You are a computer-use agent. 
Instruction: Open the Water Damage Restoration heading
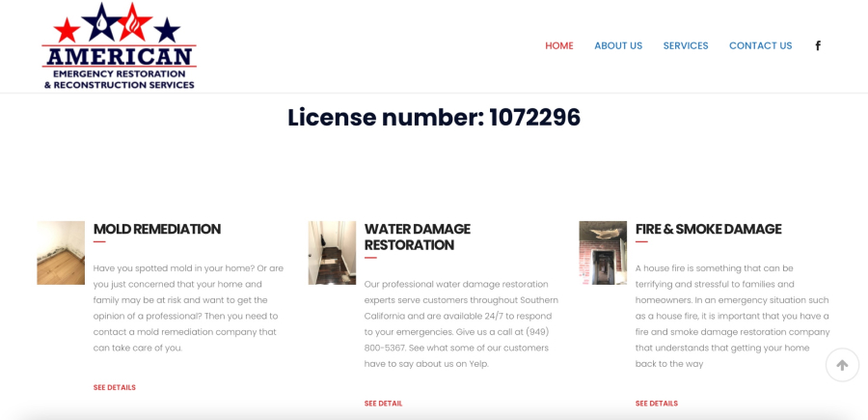pyautogui.click(x=418, y=237)
